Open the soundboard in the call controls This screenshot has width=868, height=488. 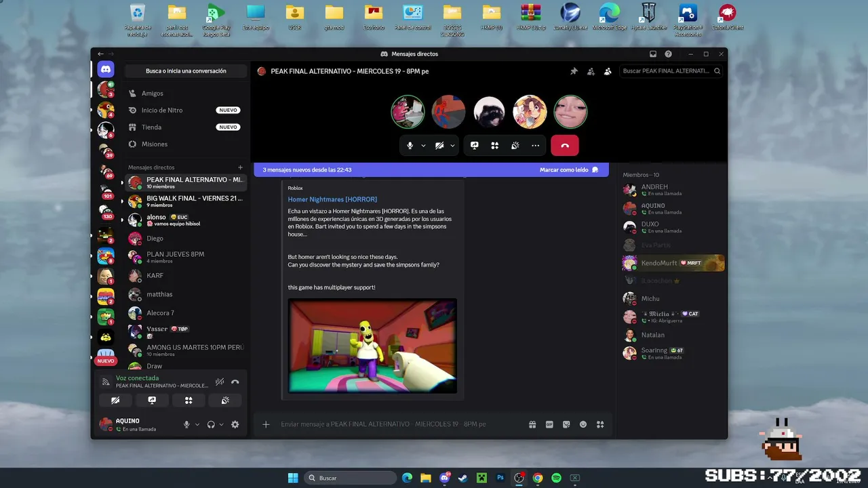515,146
